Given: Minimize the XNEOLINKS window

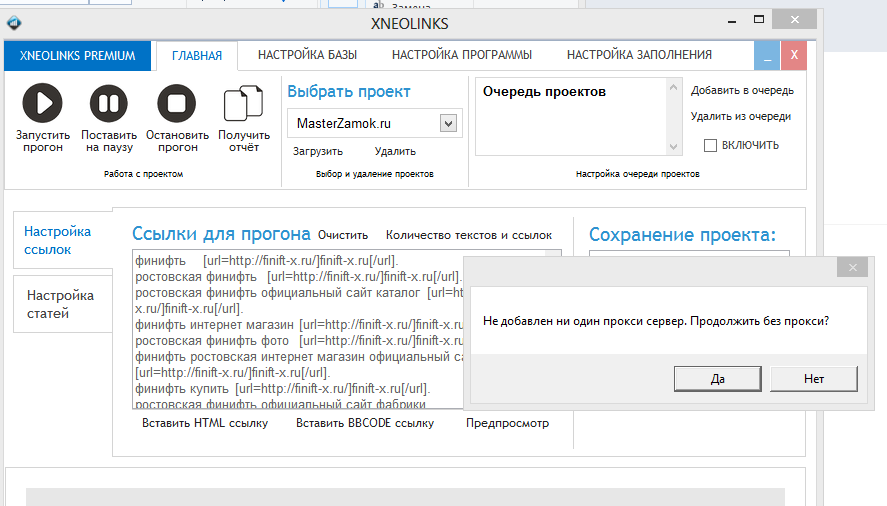Looking at the screenshot, I should point(732,20).
